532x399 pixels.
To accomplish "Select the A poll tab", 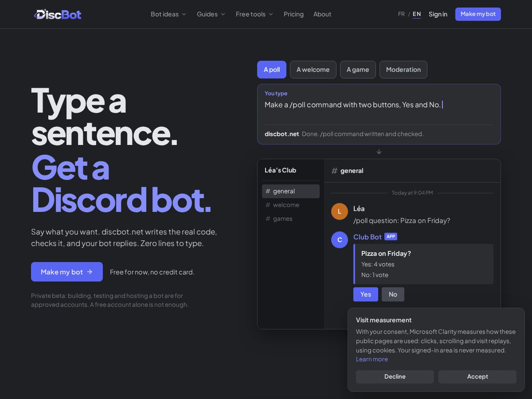I will pos(272,70).
